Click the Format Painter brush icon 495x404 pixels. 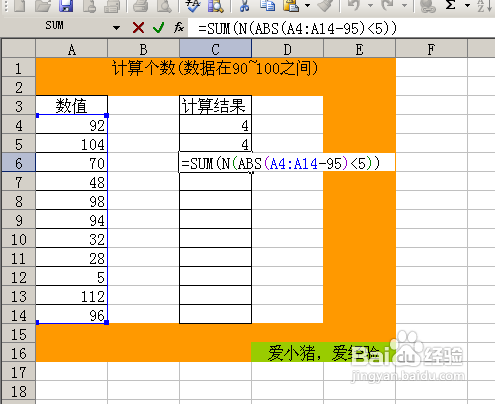[x=325, y=5]
